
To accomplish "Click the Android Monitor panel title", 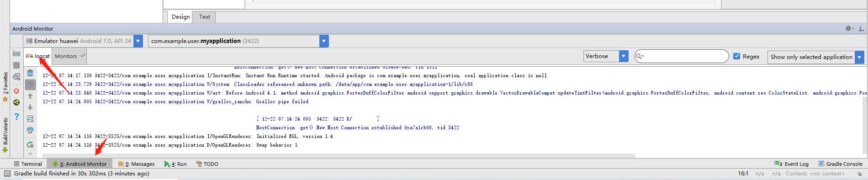I will coord(32,28).
